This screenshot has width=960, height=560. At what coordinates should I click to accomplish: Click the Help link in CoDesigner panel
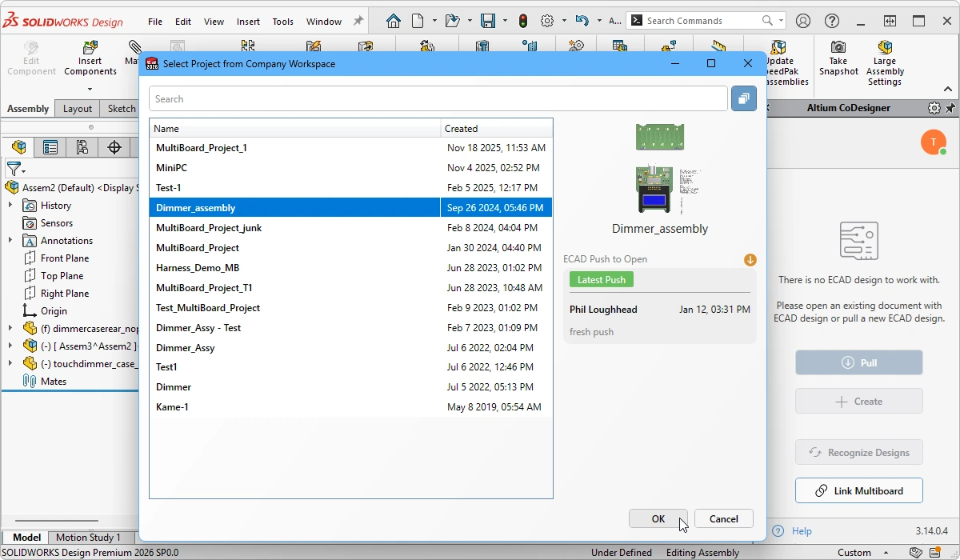[802, 531]
